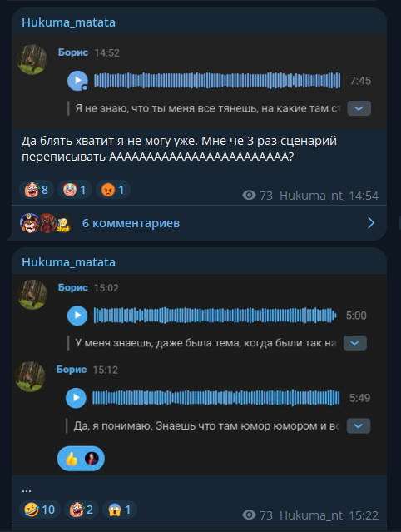Toggle the angry face reaction
Screen dimensions: 401x532
tap(113, 190)
